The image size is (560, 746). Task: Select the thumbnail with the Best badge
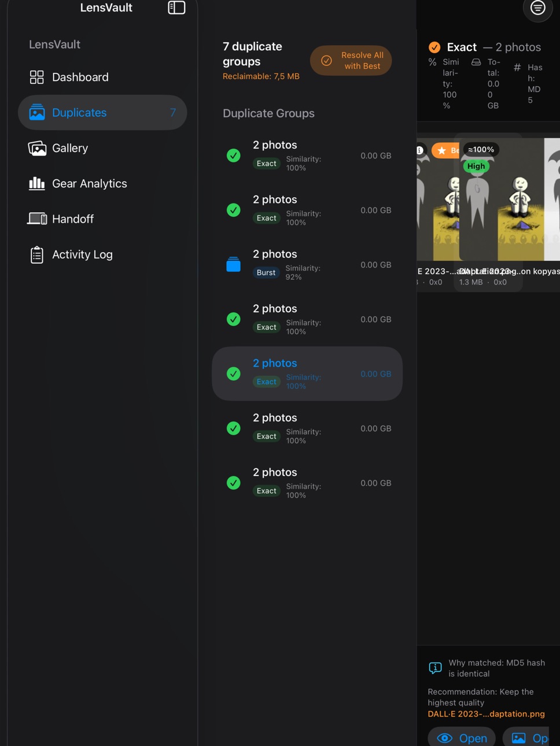[438, 200]
